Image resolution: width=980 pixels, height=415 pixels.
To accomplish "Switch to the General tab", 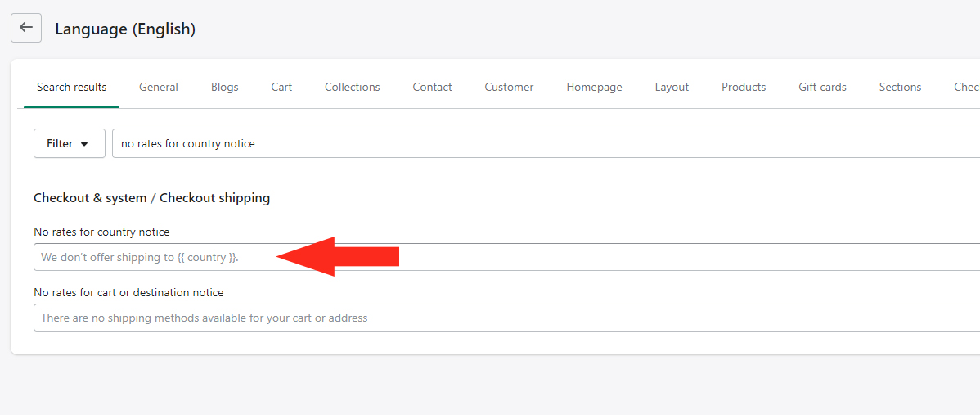I will (159, 88).
